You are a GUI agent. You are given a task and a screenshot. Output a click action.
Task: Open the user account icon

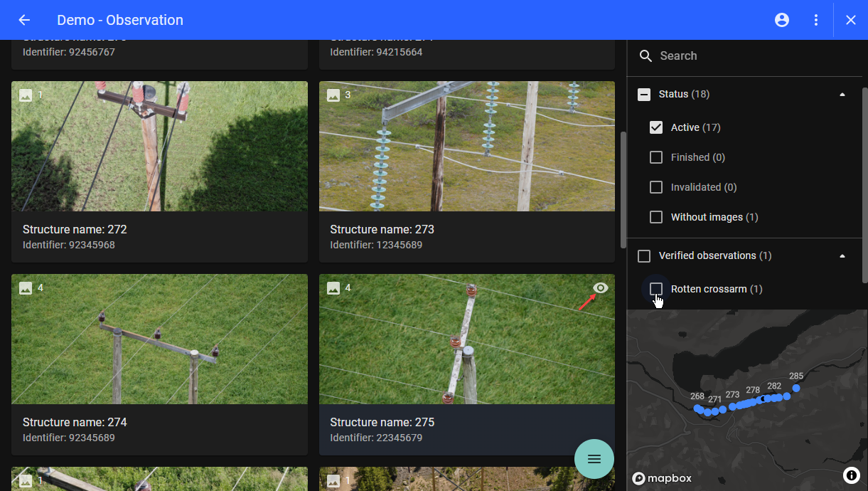pyautogui.click(x=782, y=20)
